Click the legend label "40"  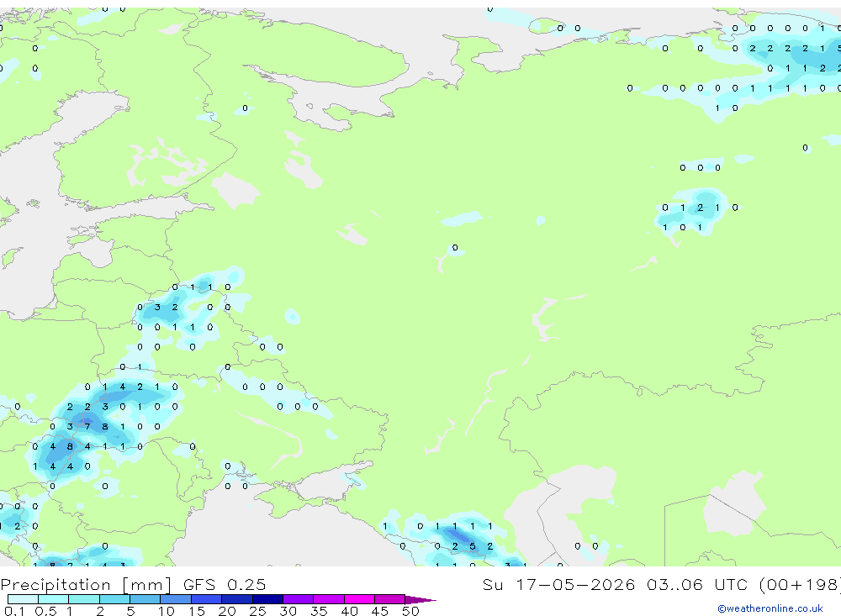pos(349,611)
